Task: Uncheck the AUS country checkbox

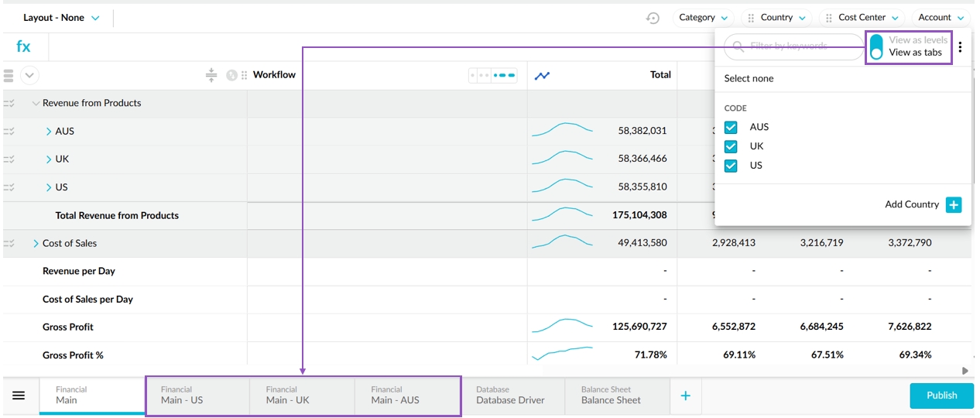Action: click(x=731, y=127)
